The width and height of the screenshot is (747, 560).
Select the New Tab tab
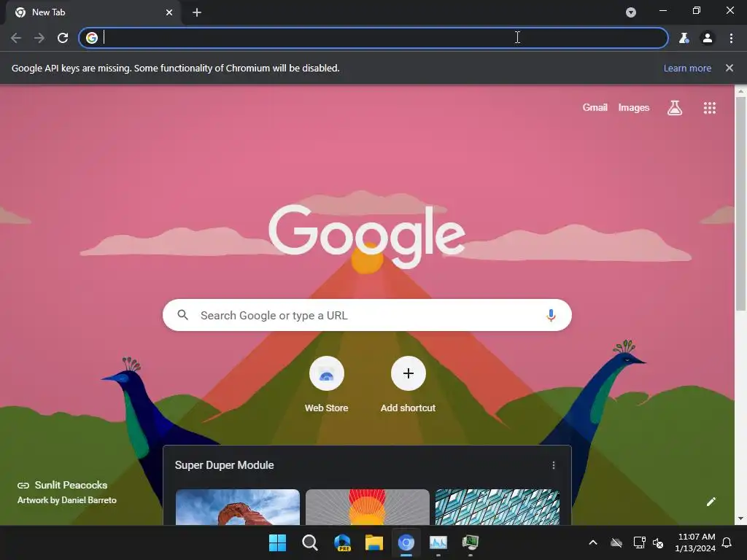93,12
